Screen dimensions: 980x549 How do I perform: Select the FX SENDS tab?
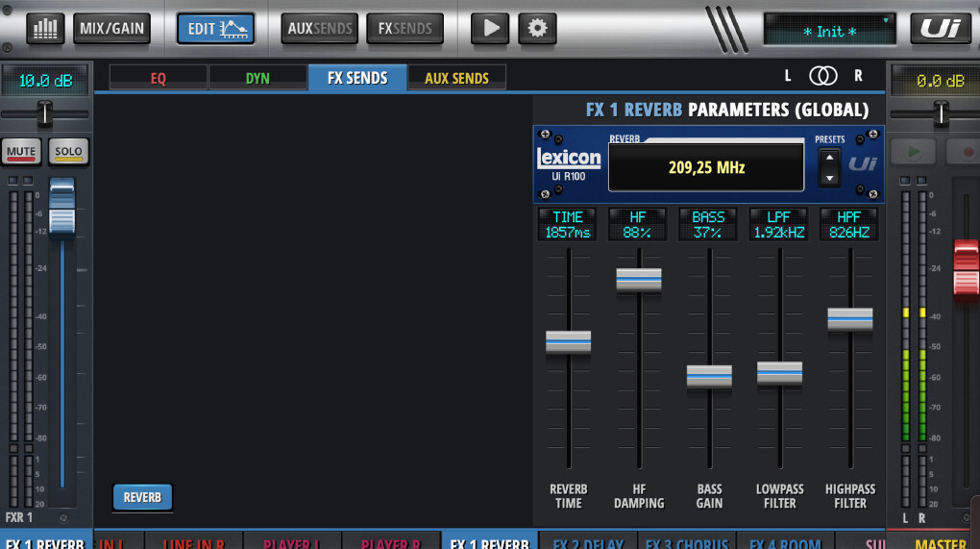point(357,78)
